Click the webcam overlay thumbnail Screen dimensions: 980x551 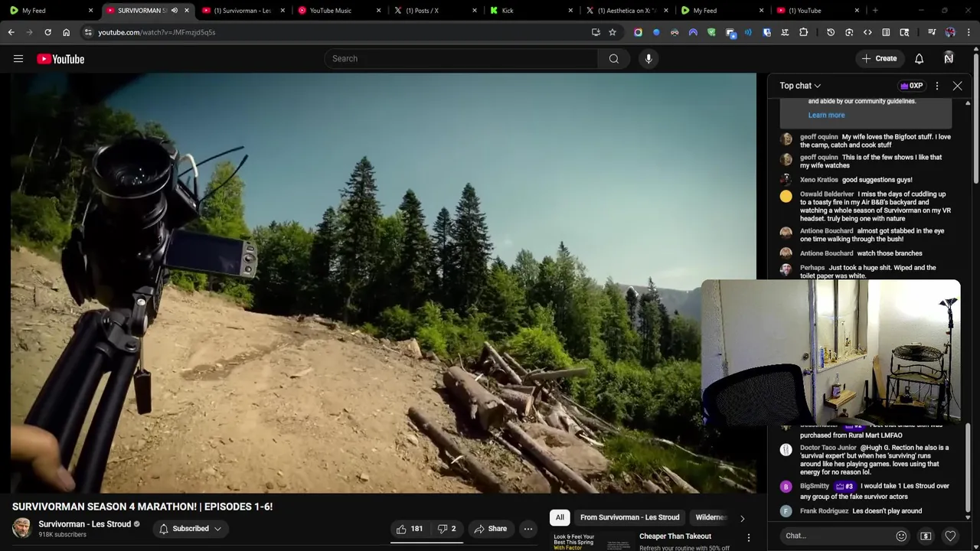[x=831, y=352]
